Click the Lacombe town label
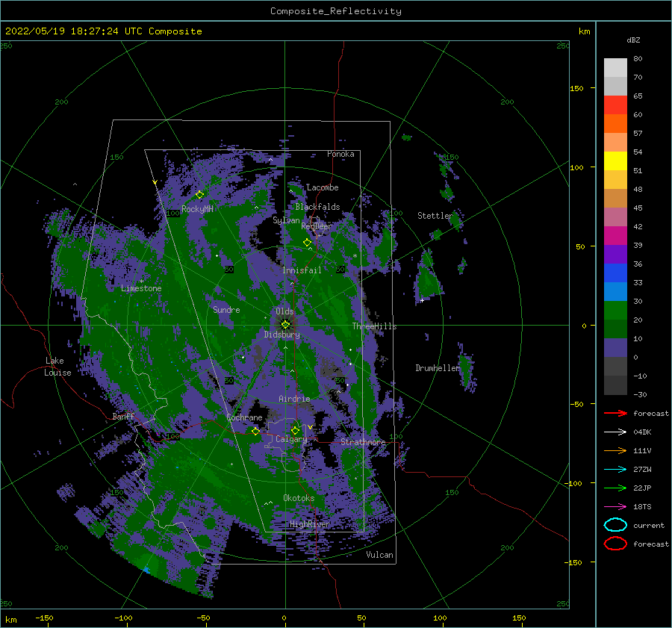This screenshot has height=628, width=672. [x=323, y=187]
